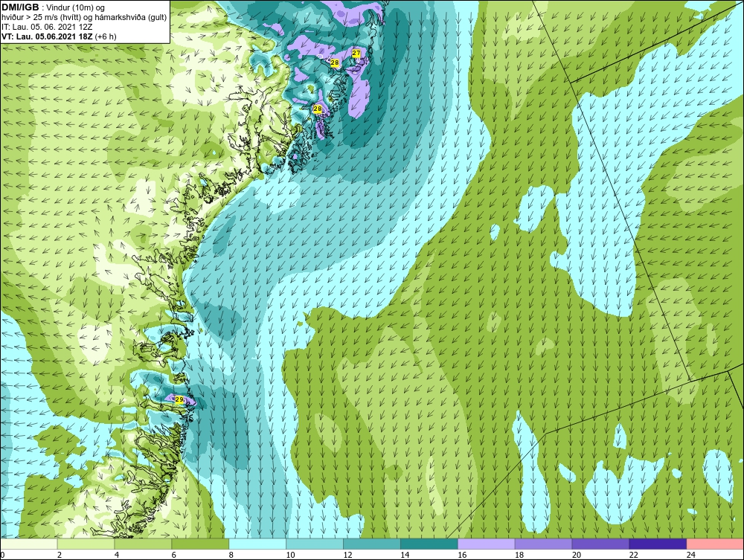Click the 'IT: Lau. 05. 06. 2021 12Z' line

coord(47,27)
